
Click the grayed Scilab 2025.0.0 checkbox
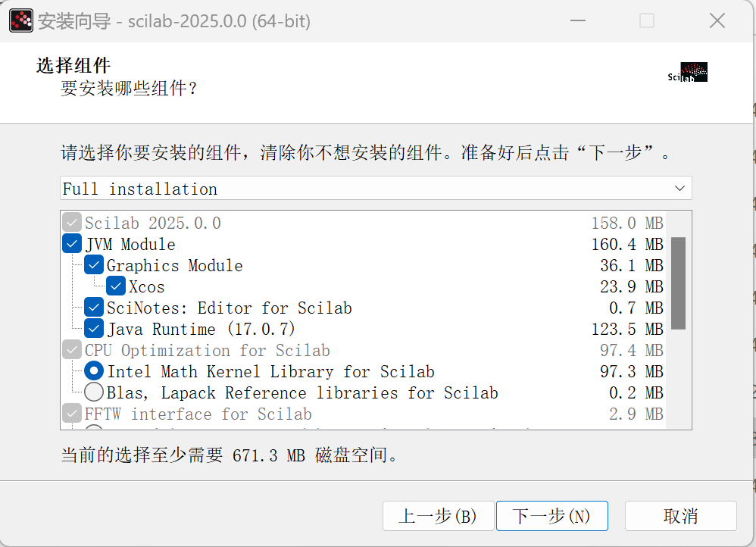coord(71,221)
